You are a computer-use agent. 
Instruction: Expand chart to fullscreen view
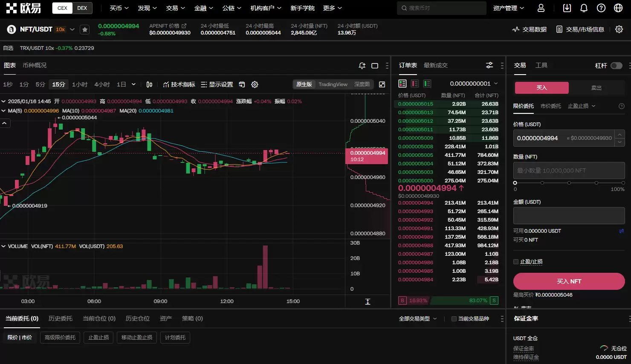point(382,84)
